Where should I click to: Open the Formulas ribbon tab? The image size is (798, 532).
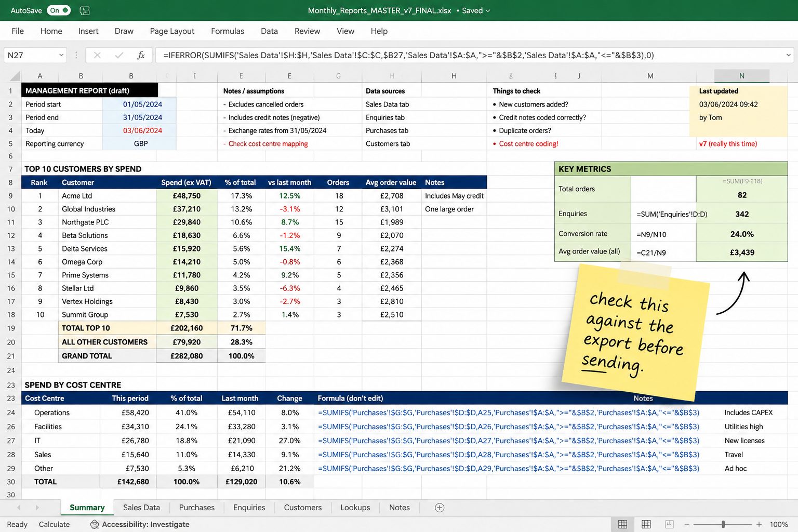227,31
